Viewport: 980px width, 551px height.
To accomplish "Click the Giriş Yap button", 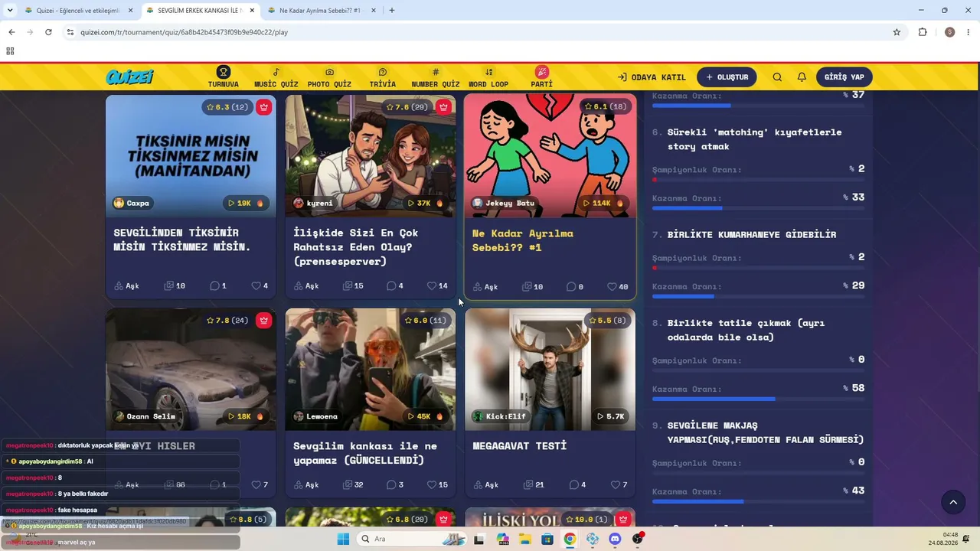I will click(x=844, y=77).
